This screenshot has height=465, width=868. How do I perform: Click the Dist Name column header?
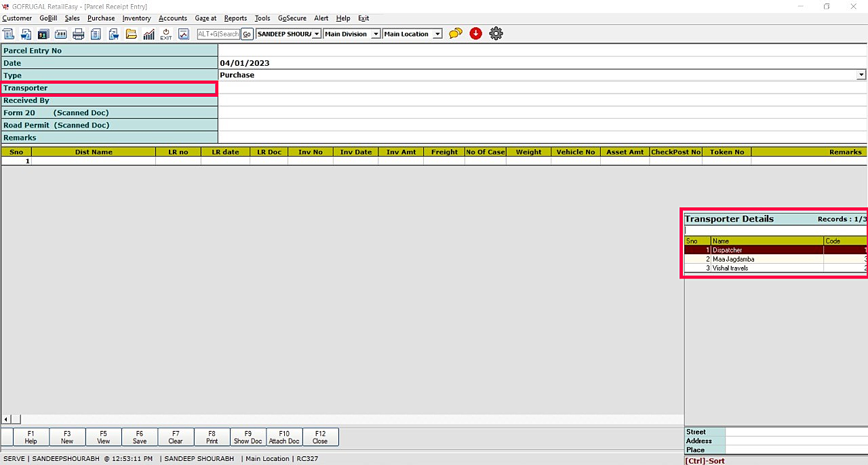click(94, 152)
